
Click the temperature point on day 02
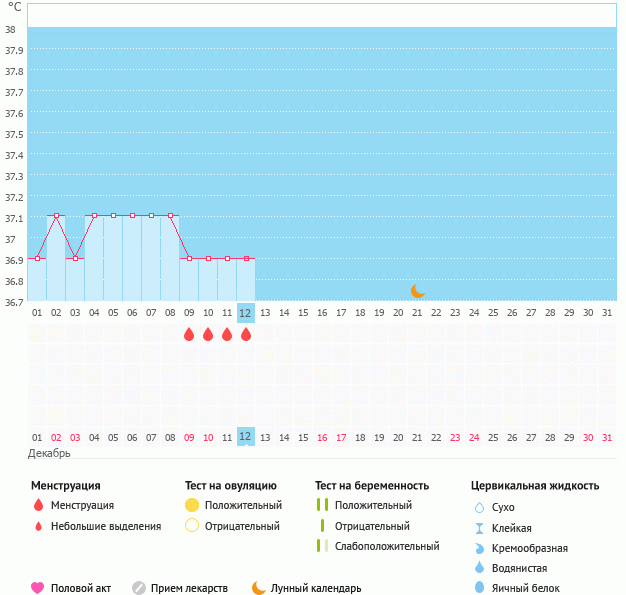click(x=56, y=215)
